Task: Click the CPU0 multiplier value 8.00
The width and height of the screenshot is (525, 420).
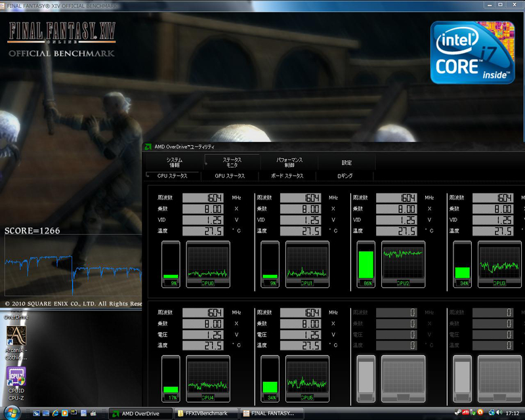Action: (x=203, y=209)
